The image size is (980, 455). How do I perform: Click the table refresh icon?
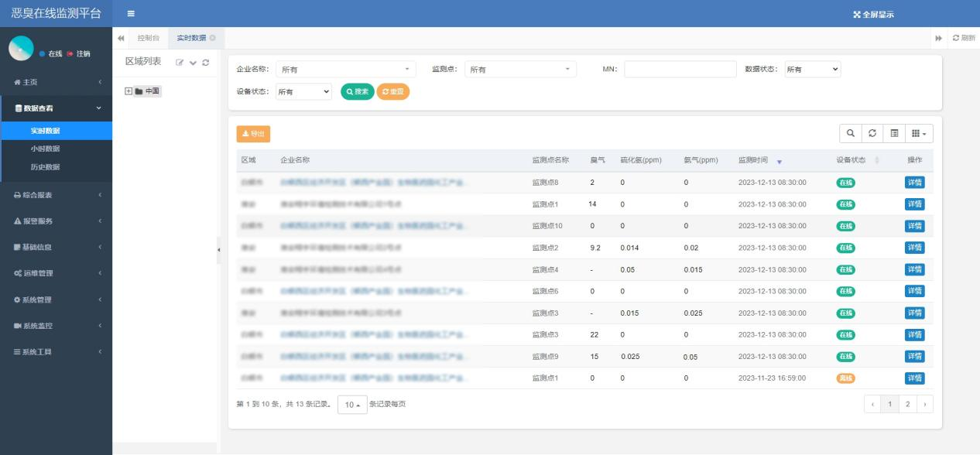click(x=872, y=133)
